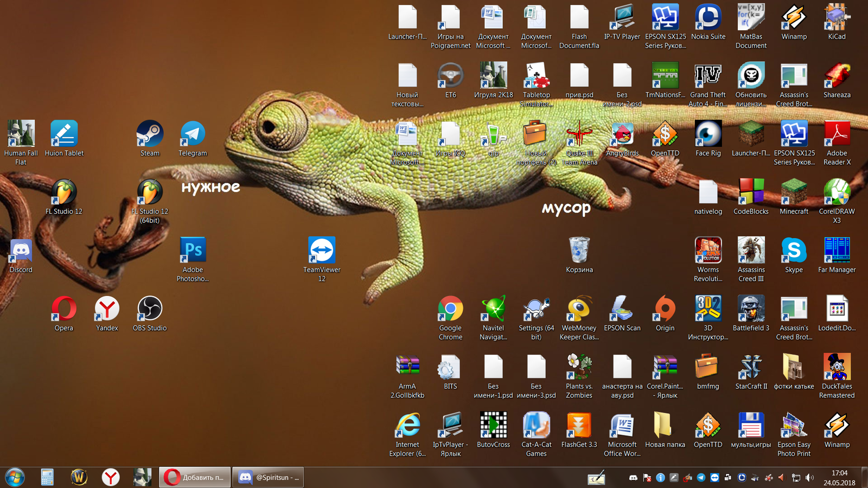Open the Nokia Suite shortcut
Image resolution: width=868 pixels, height=488 pixels.
(708, 22)
